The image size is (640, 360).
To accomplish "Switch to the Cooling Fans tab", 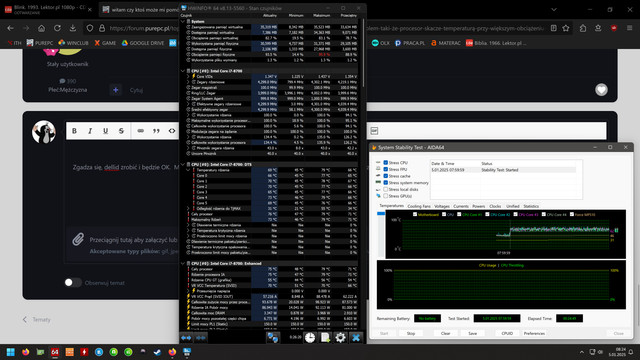I will (x=419, y=206).
